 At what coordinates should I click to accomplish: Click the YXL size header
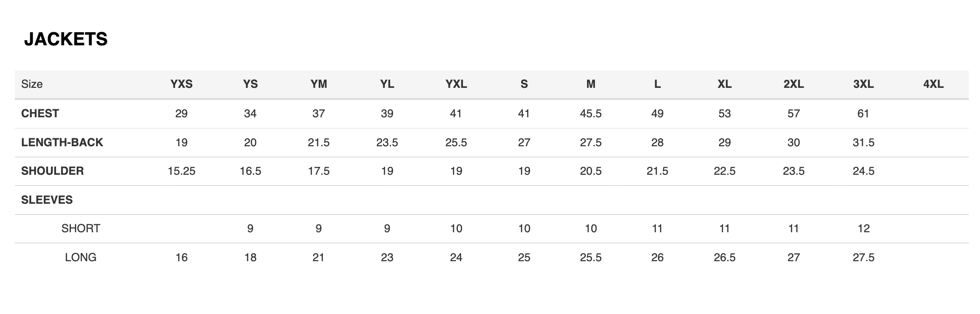[456, 84]
